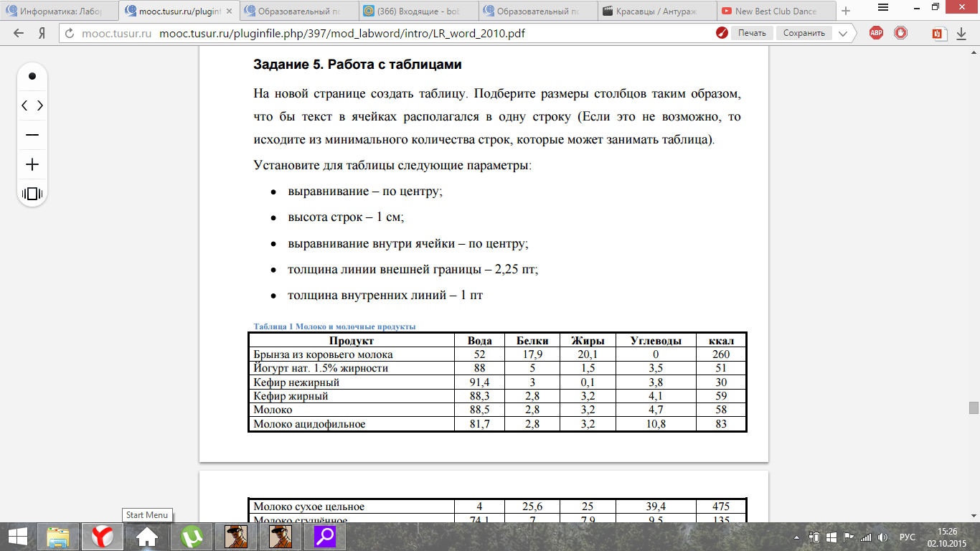This screenshot has width=980, height=551.
Task: Click the ккал column header
Action: tap(721, 341)
